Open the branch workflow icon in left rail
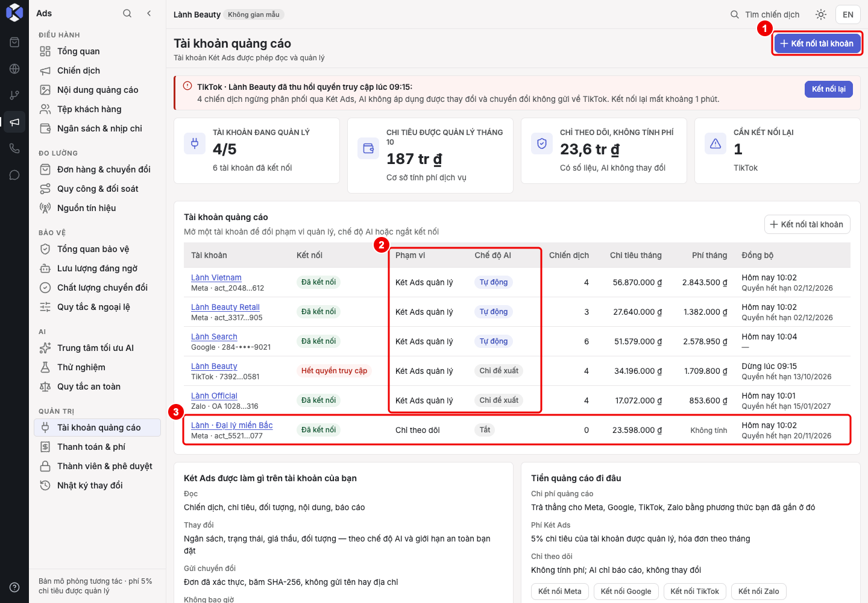868x603 pixels. [x=14, y=95]
